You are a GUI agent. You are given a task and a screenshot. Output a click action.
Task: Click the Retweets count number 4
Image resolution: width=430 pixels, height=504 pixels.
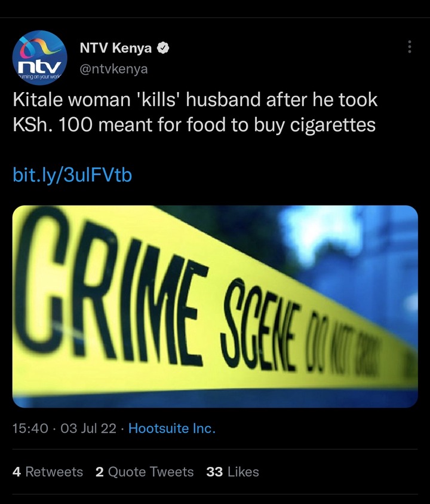[x=17, y=472]
